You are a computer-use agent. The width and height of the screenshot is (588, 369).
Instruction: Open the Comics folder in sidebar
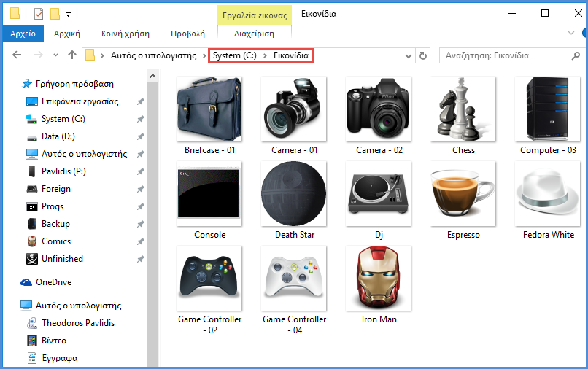[56, 241]
